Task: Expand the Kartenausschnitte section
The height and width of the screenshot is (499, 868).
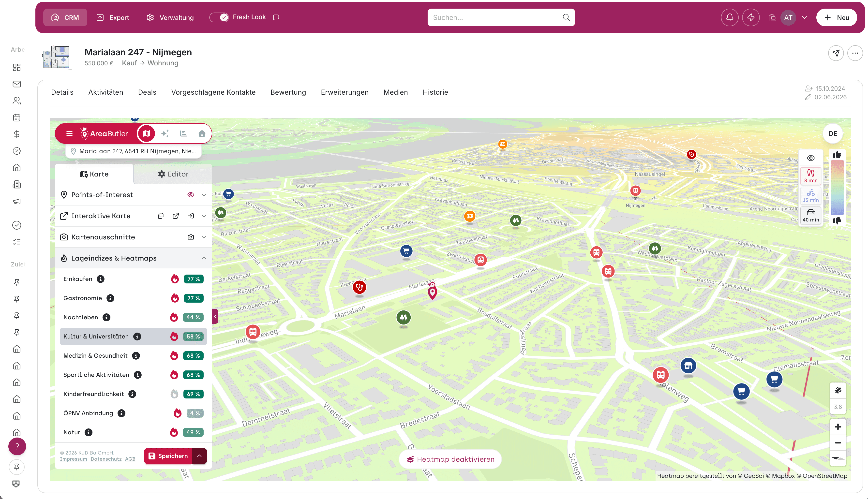Action: point(204,237)
